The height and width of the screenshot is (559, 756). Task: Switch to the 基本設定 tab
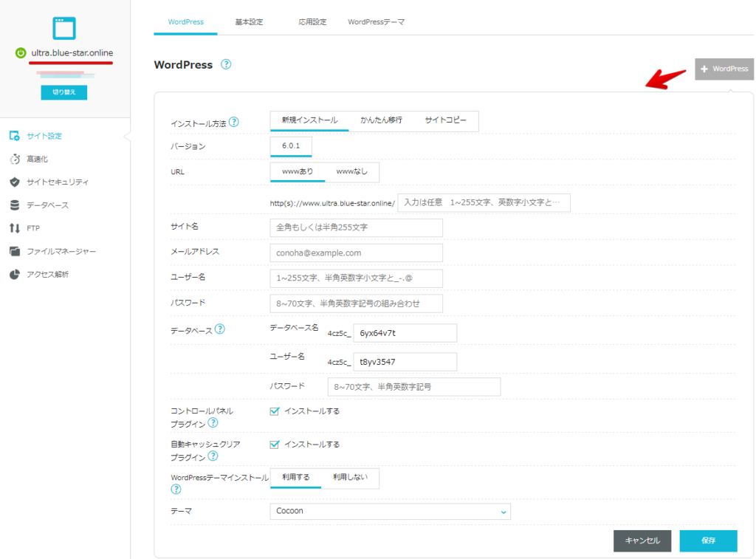tap(249, 22)
